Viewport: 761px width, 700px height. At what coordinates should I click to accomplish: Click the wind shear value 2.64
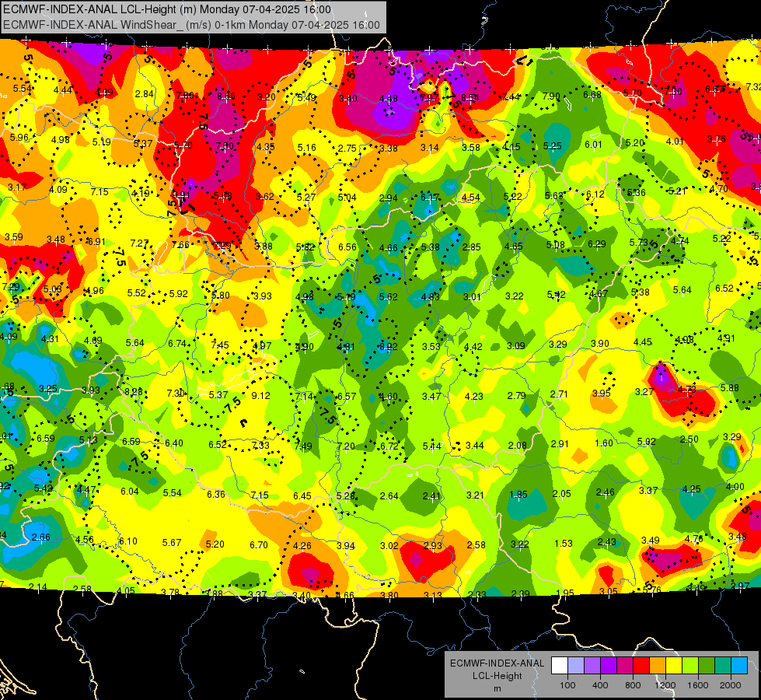pos(389,496)
